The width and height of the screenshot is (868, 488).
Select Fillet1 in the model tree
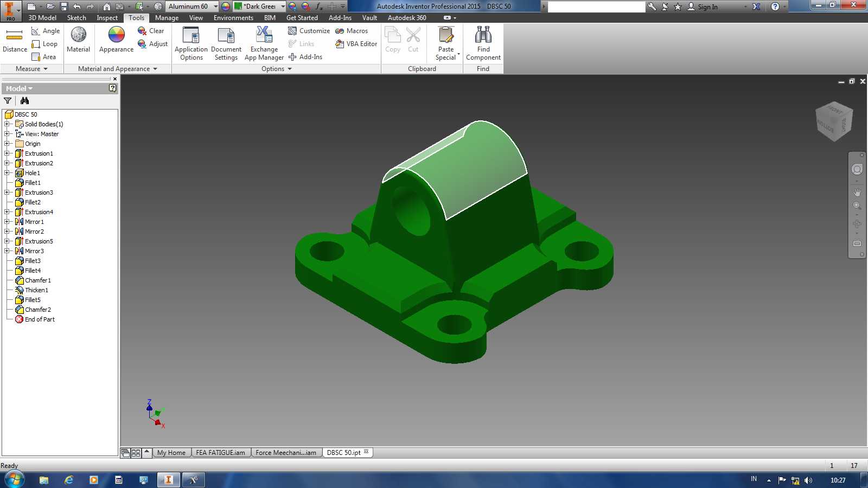33,183
